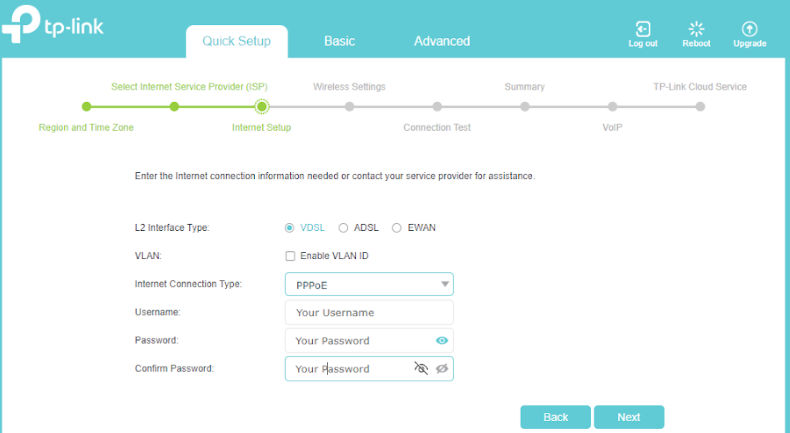Choose the EWAN radio option
Viewport: 790px width, 433px height.
(x=397, y=228)
